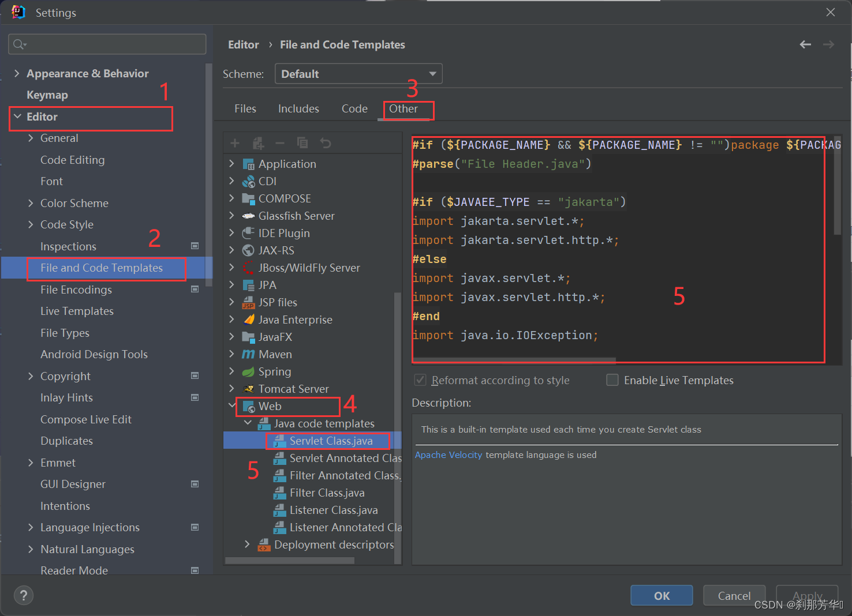
Task: Go back using the left arrow icon
Action: tap(805, 44)
